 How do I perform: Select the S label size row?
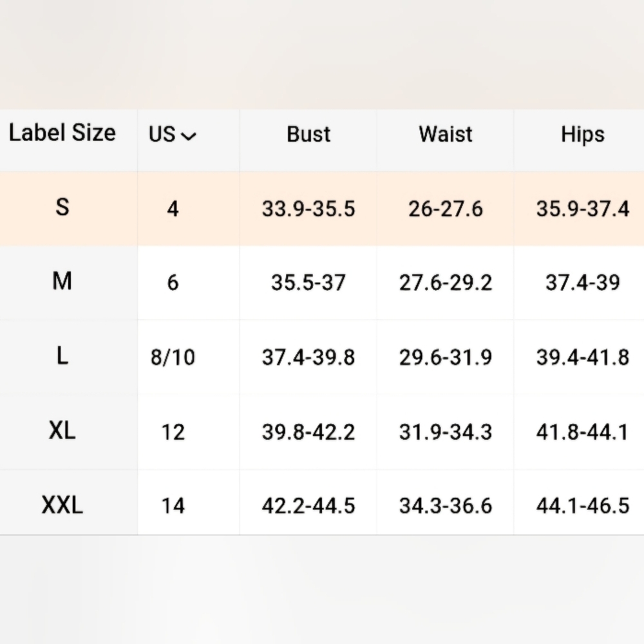point(62,208)
